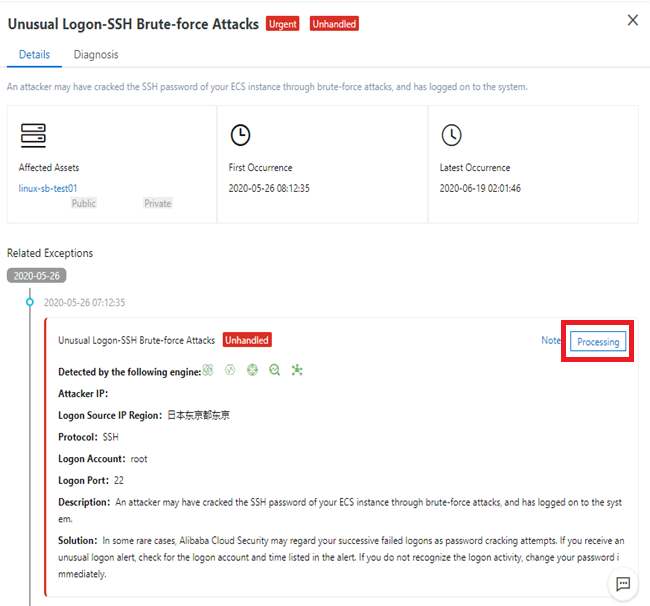Click the timeline circle marker at 07:12:35
Screen dimensions: 650x606
point(30,302)
